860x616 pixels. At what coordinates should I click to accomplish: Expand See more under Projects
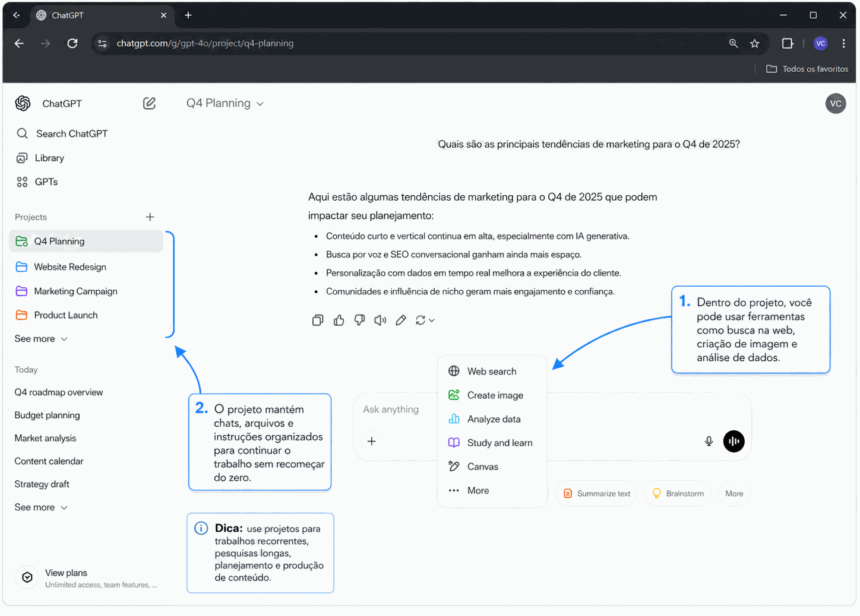[41, 339]
